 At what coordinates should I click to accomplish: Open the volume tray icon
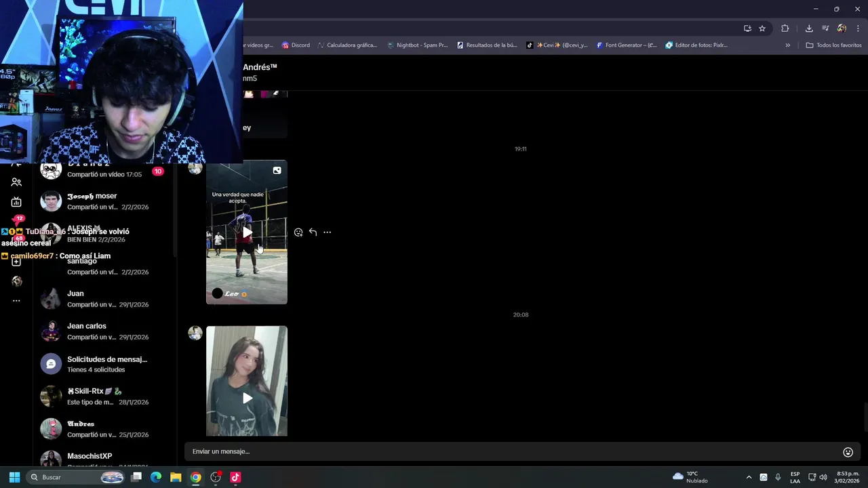click(823, 477)
